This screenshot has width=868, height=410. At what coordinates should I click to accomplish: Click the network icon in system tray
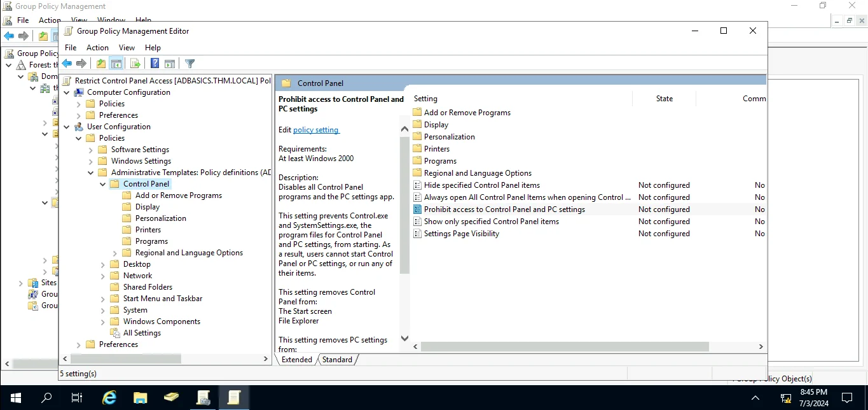785,399
